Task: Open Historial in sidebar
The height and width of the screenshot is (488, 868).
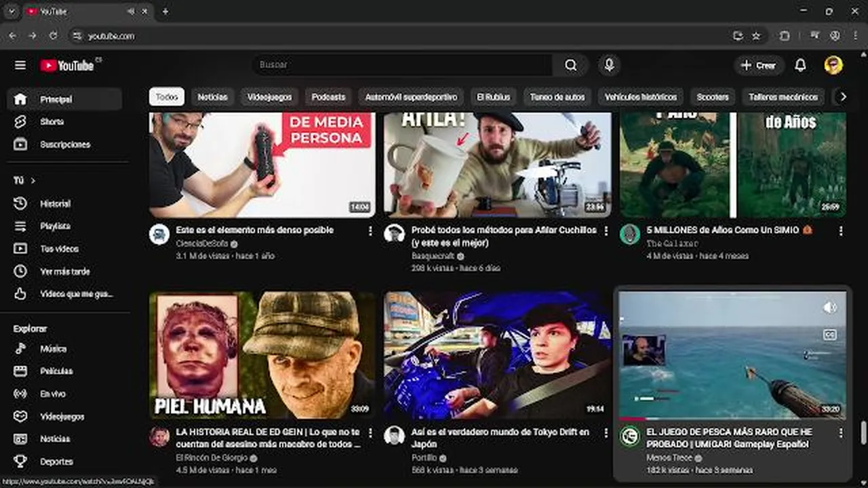Action: (64, 203)
